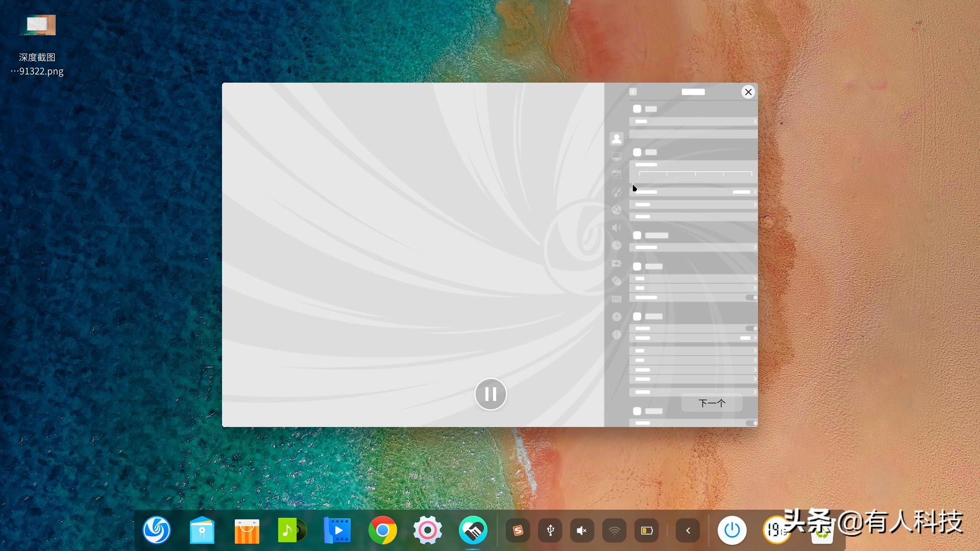Open the Sound speaker icon in sidebar

pyautogui.click(x=617, y=228)
